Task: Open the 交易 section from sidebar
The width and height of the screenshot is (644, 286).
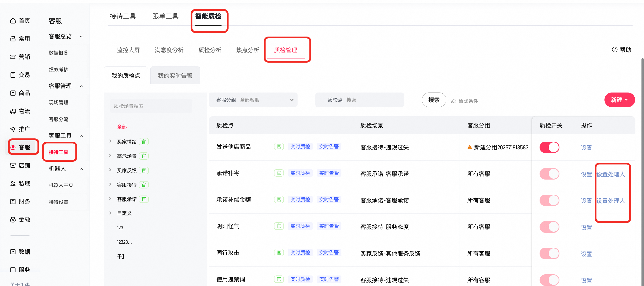Action: point(13,75)
